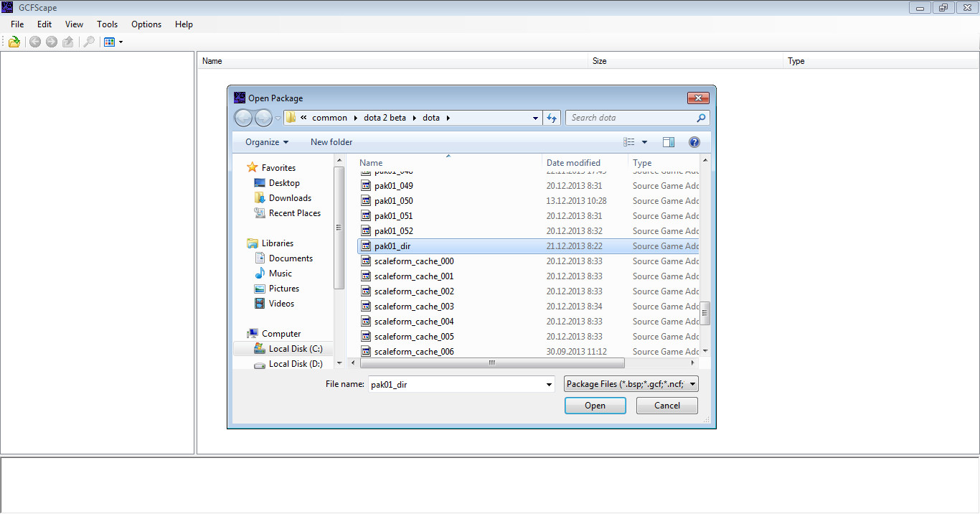
Task: Open the File name history dropdown arrow
Action: click(549, 385)
